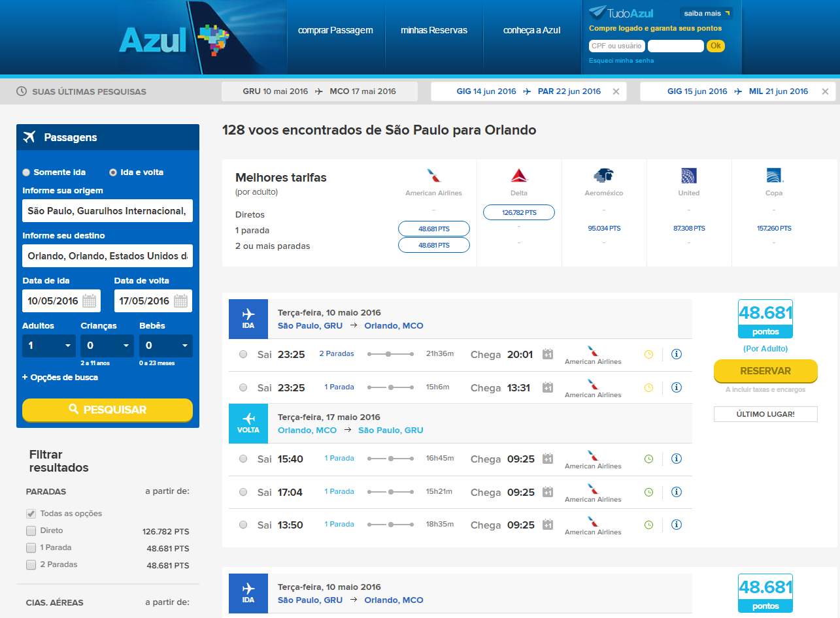The width and height of the screenshot is (840, 618).
Task: Click Copa 157.260 PTS fare
Action: click(x=774, y=229)
